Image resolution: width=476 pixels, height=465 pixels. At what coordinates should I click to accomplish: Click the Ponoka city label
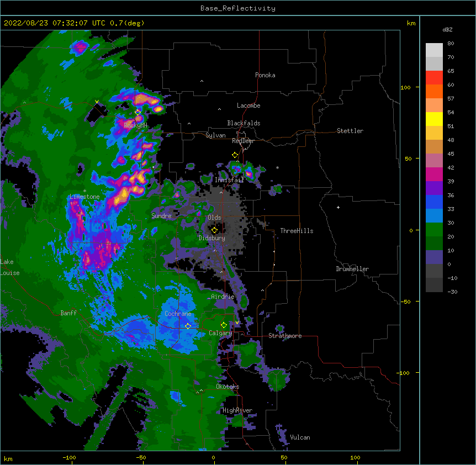point(265,75)
